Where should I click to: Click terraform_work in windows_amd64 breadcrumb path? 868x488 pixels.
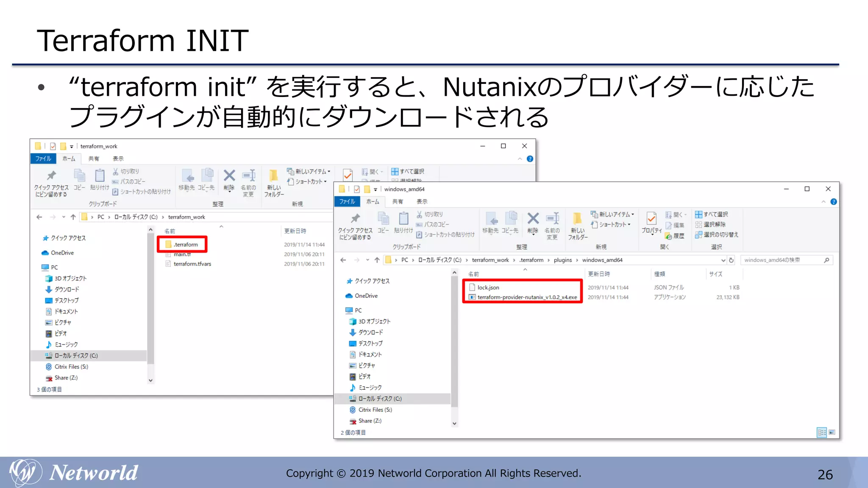[x=490, y=260]
